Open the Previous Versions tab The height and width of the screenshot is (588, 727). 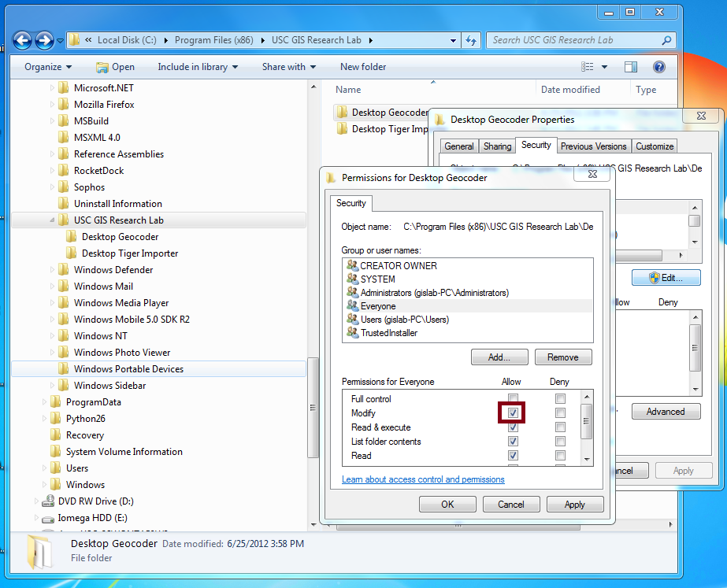coord(593,146)
